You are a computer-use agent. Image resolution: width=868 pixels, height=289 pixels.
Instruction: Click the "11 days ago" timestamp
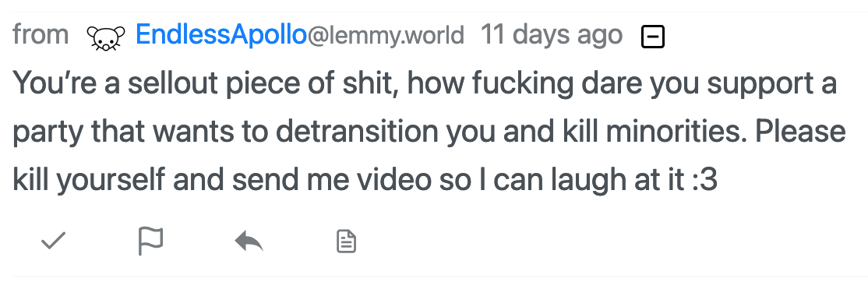click(x=552, y=35)
